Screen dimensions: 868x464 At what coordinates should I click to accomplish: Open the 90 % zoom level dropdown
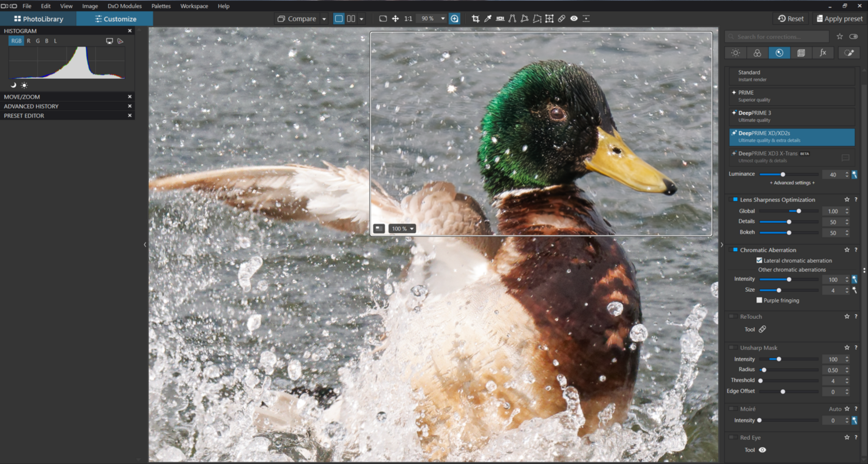pyautogui.click(x=443, y=19)
